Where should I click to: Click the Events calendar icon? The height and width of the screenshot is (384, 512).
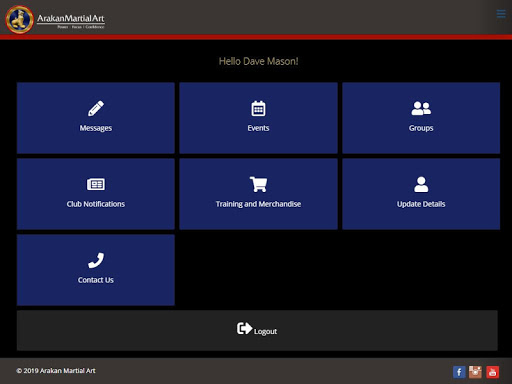pyautogui.click(x=258, y=108)
